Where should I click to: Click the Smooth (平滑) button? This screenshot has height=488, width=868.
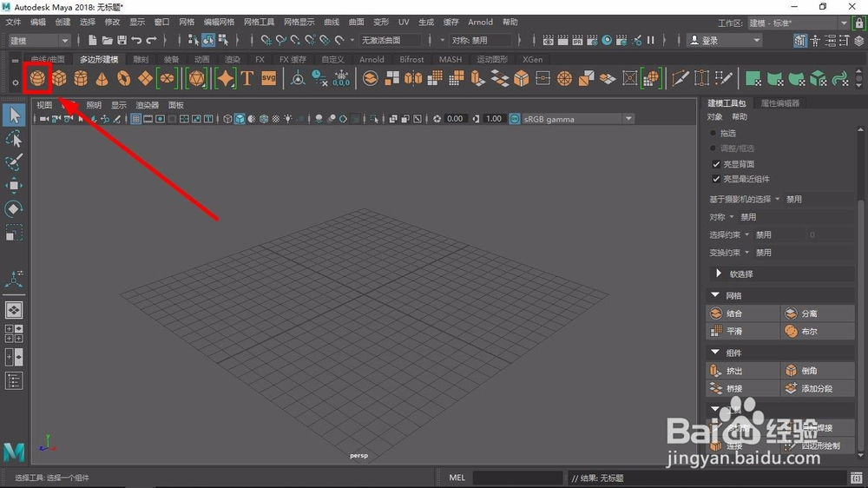pos(742,331)
